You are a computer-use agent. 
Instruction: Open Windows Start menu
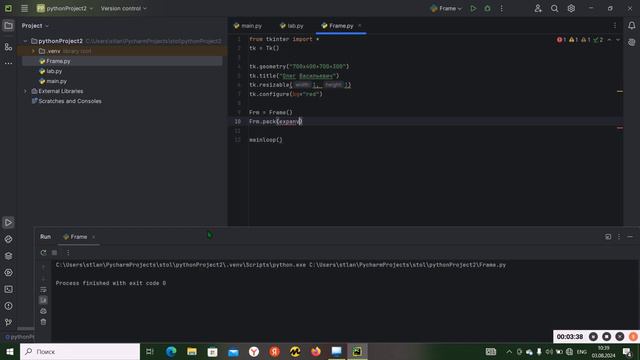10,351
